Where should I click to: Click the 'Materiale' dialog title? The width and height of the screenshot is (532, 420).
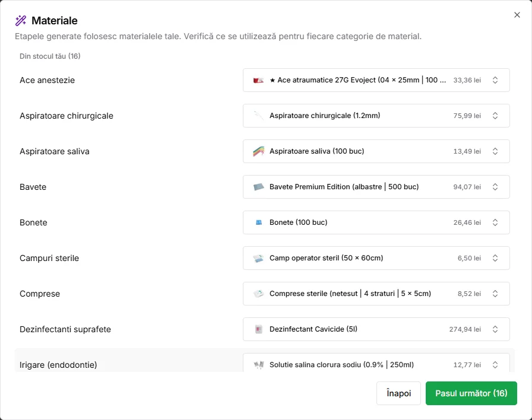pyautogui.click(x=55, y=21)
